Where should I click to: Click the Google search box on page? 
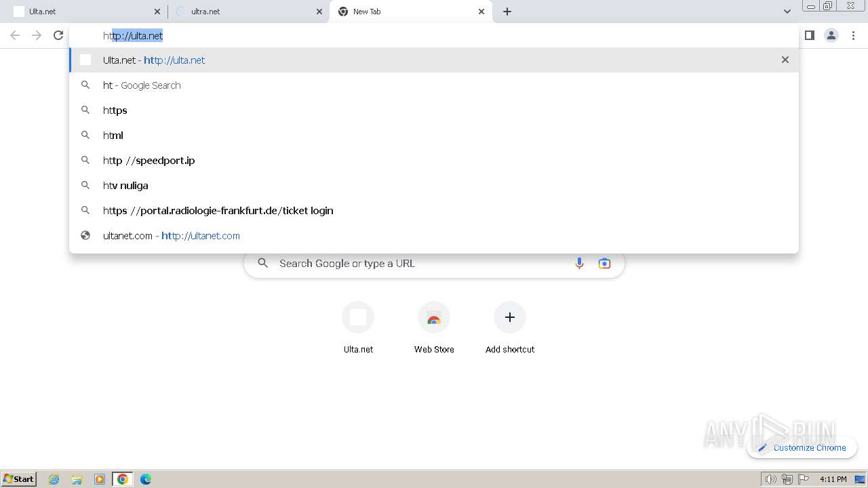pyautogui.click(x=434, y=264)
